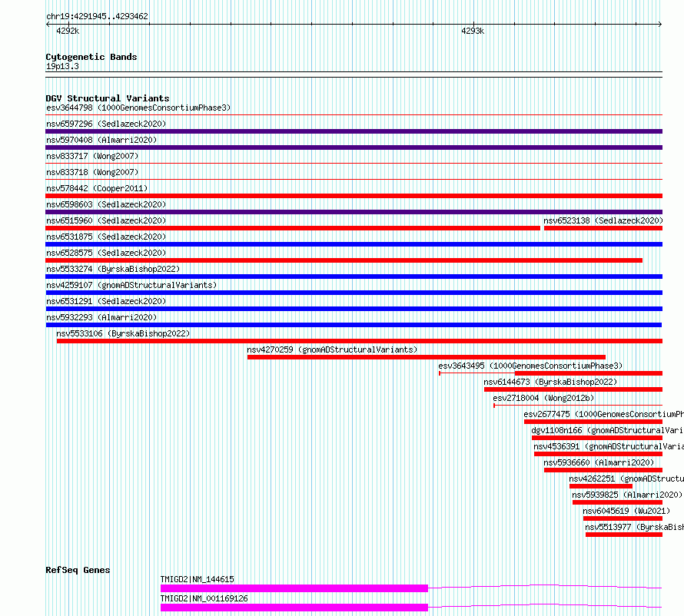
Task: Click nsv5533106 ByrskaBishop2022 label
Action: 123,333
